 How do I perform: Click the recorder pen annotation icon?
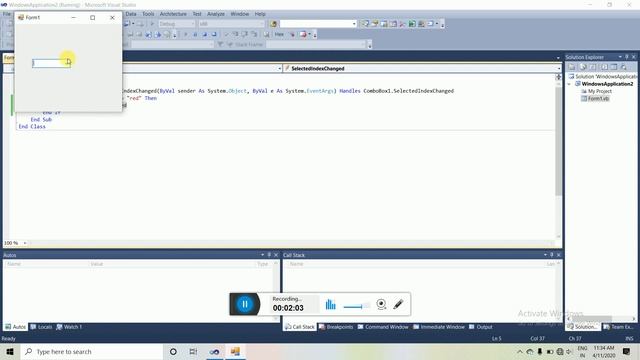click(398, 304)
